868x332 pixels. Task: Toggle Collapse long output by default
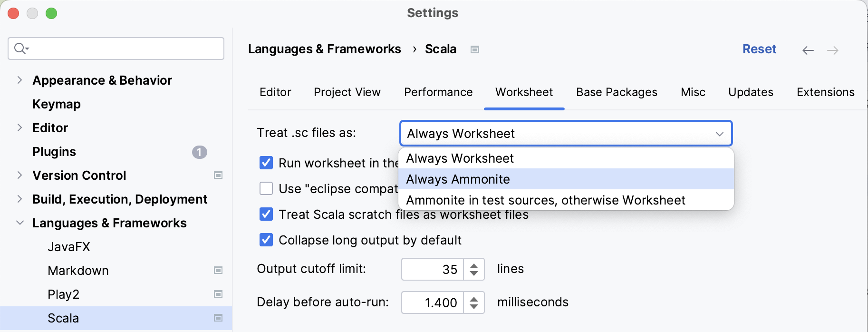click(266, 240)
